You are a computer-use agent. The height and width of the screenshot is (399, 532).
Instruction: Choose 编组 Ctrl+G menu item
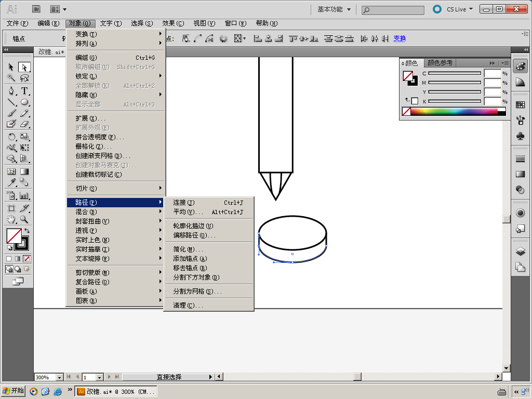coord(115,58)
